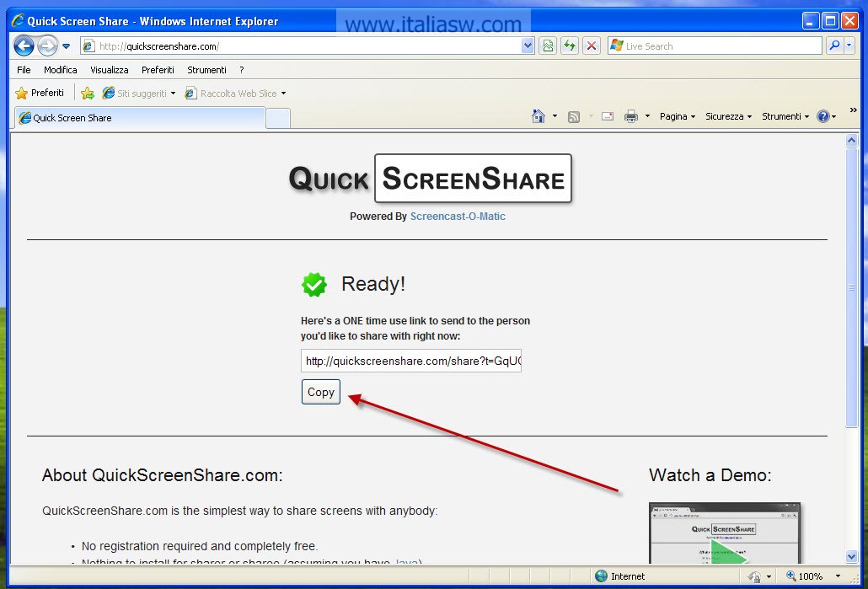Expand the zoom level dropdown arrow
Image resolution: width=868 pixels, height=589 pixels.
(838, 576)
